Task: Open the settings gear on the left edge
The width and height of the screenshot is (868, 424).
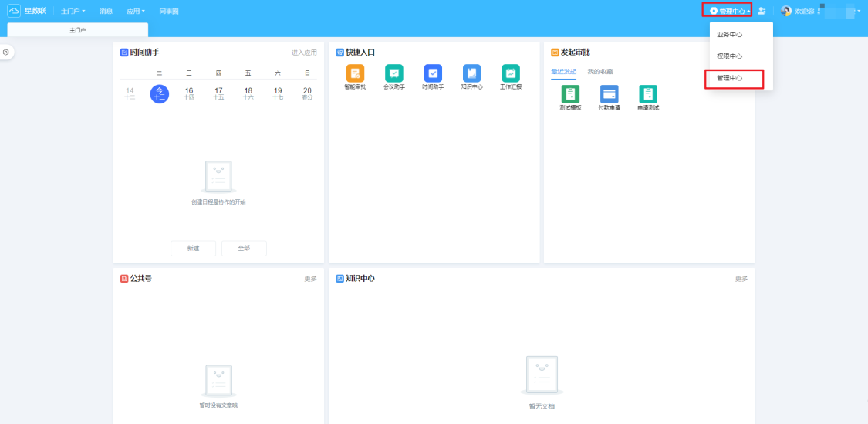Action: click(x=6, y=52)
